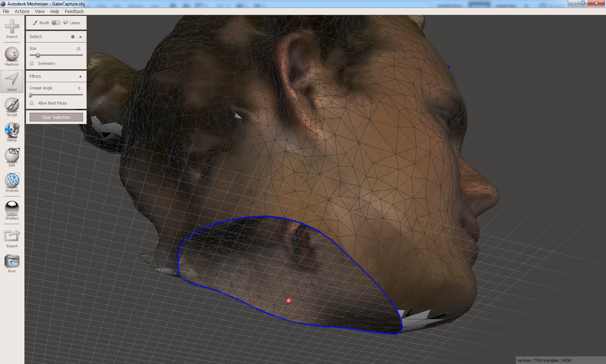Collapse the Select panel arrow
Viewport: 606px width, 364px height.
tap(80, 37)
